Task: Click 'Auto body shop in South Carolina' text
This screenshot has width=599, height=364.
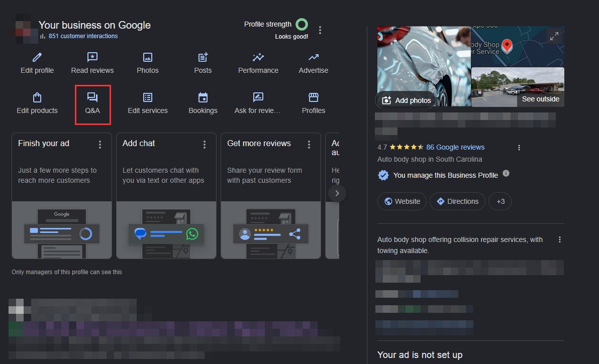Action: [x=430, y=159]
